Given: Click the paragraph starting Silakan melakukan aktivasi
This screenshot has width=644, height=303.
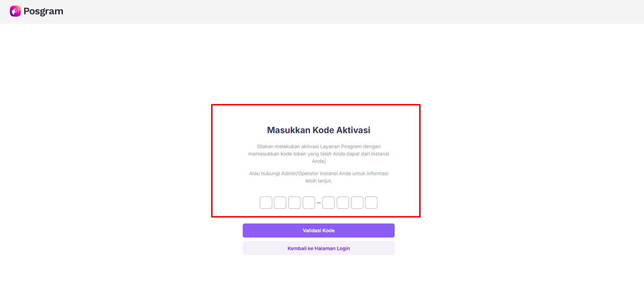Looking at the screenshot, I should (x=318, y=154).
